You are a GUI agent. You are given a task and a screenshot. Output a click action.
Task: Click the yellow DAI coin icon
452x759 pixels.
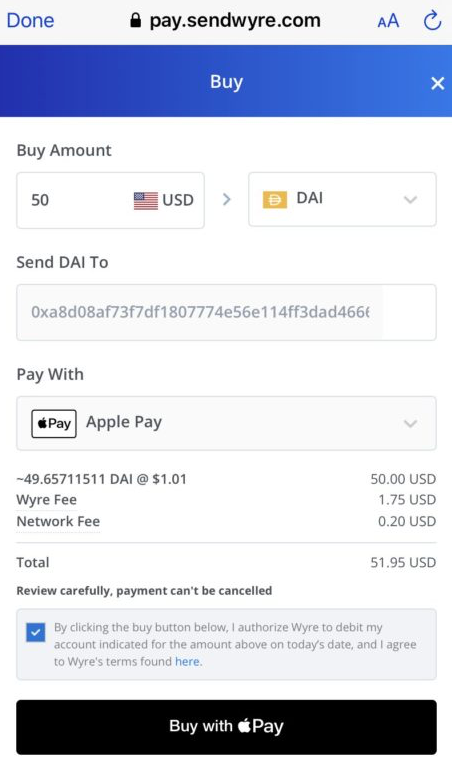coord(275,199)
